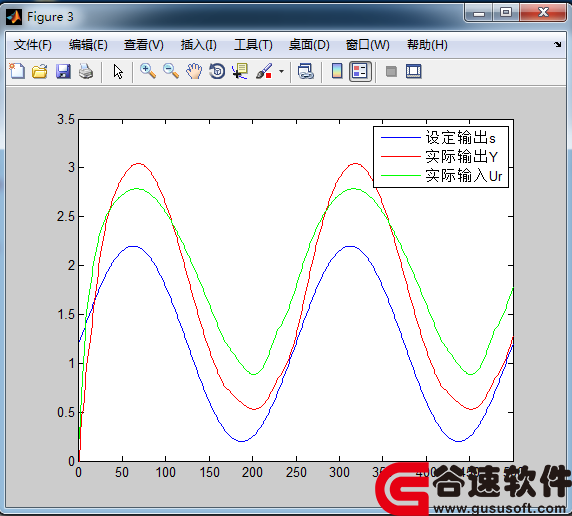Screen dimensions: 572x516
Task: Toggle the Insert Legend button
Action: tap(360, 71)
